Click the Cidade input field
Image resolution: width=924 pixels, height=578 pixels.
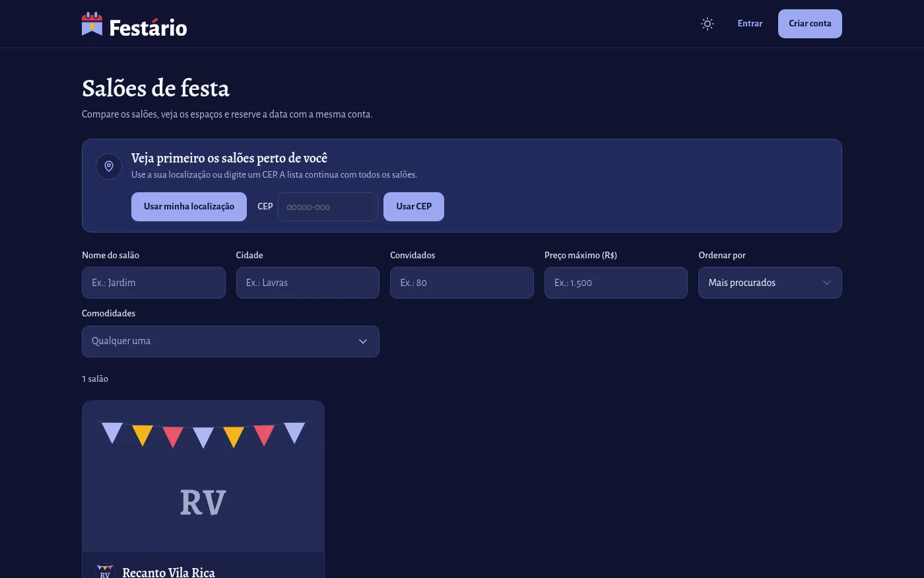pyautogui.click(x=308, y=283)
